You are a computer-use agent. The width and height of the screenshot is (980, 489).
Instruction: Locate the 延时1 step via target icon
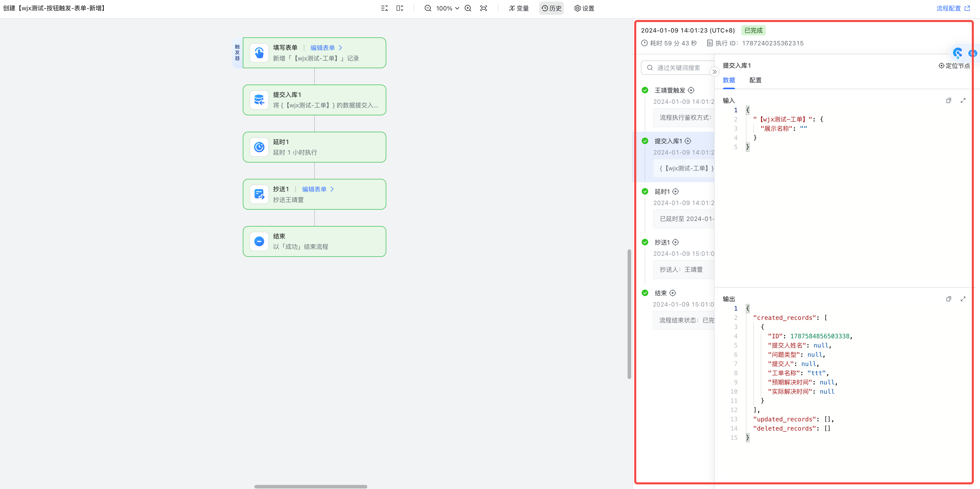[676, 191]
